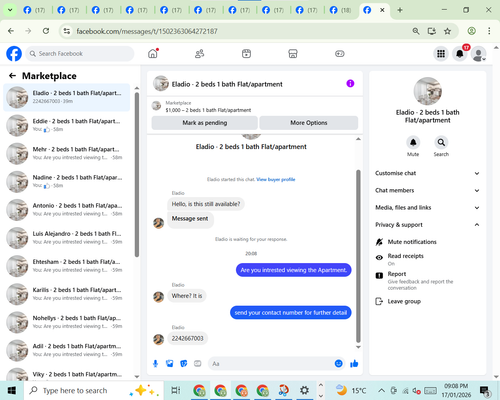
Task: Expand Media, files and links section
Action: pyautogui.click(x=427, y=207)
